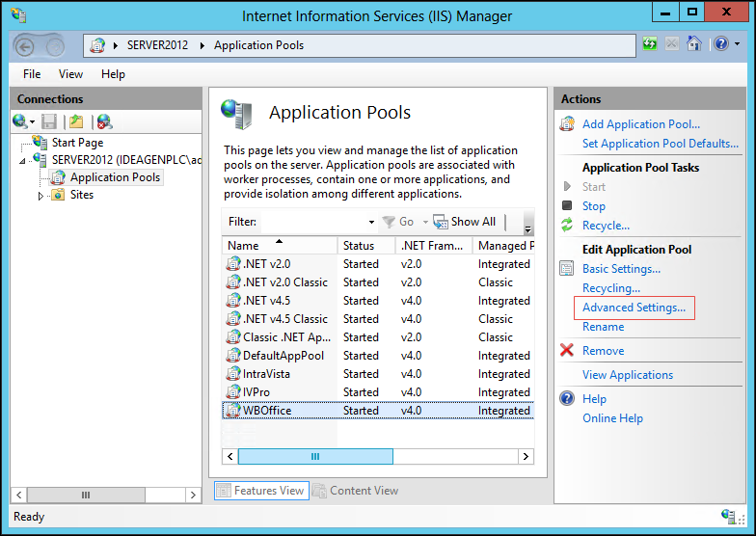Select the DefaultAppPool row
The image size is (756, 536).
pyautogui.click(x=378, y=356)
